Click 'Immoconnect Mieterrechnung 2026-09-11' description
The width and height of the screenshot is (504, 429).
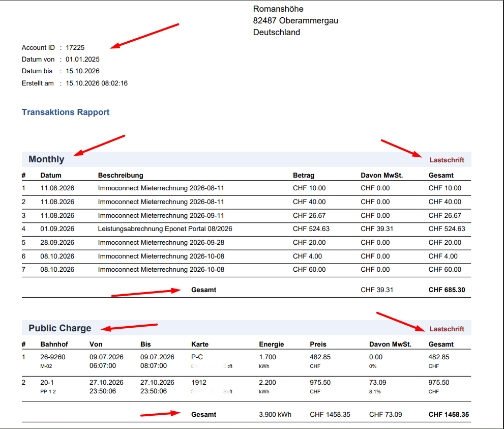click(161, 215)
